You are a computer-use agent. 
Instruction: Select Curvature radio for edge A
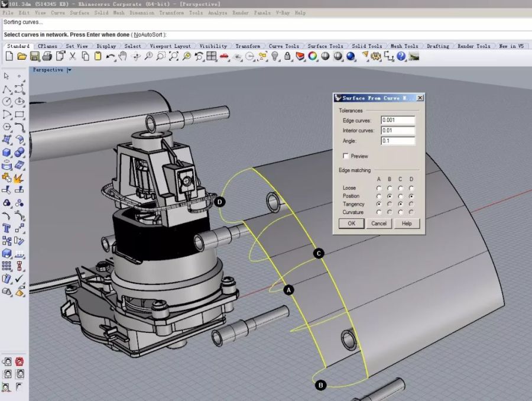point(379,212)
